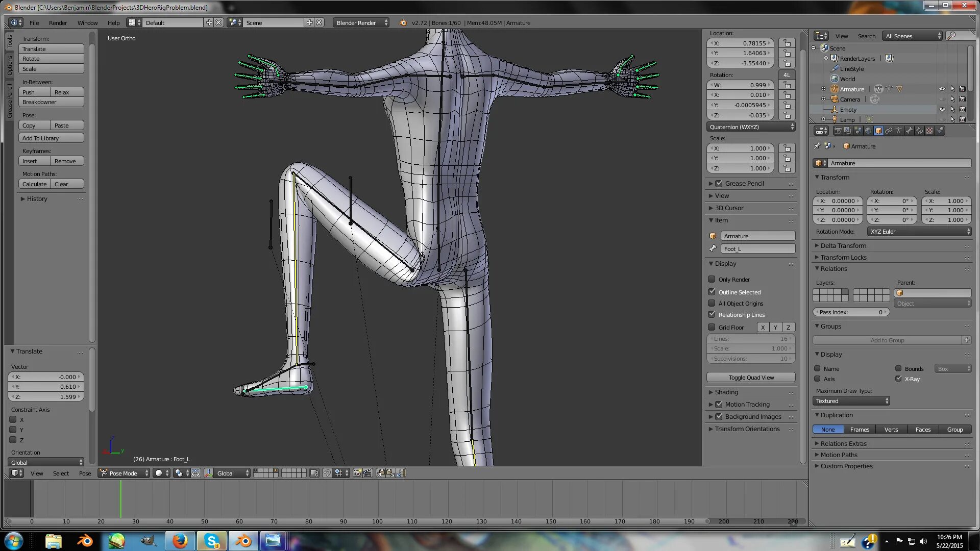This screenshot has height=551, width=980.
Task: Toggle snap magnet icon in 3D header
Action: pos(327,473)
